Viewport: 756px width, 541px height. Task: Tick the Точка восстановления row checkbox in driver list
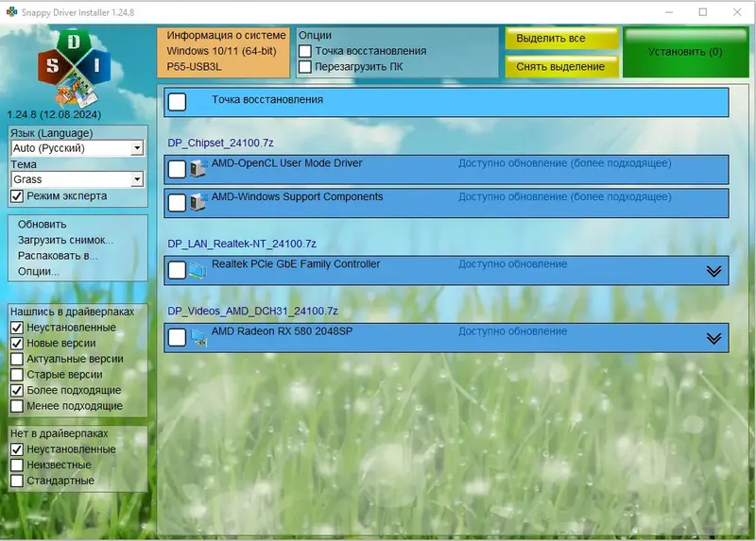(x=177, y=102)
